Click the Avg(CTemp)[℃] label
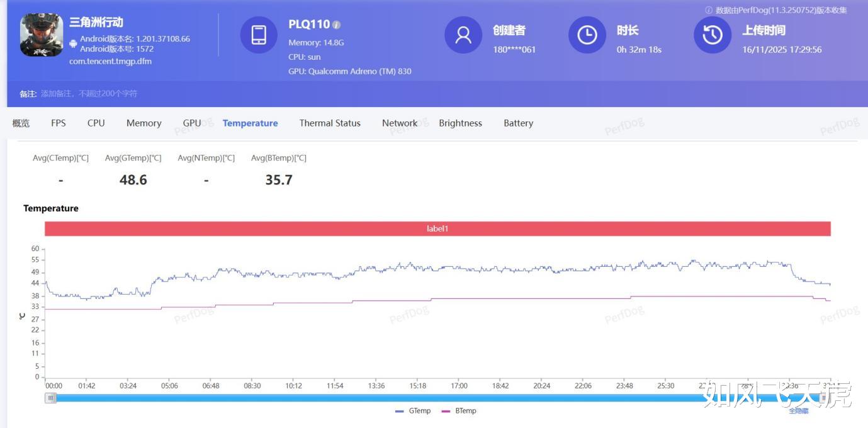Image resolution: width=868 pixels, height=428 pixels. coord(61,158)
